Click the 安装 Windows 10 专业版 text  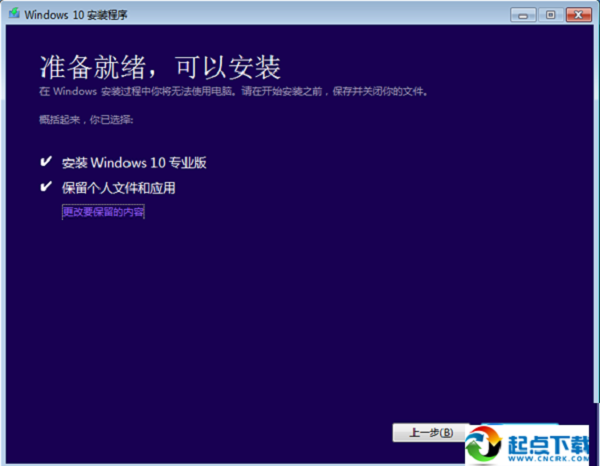coord(134,163)
